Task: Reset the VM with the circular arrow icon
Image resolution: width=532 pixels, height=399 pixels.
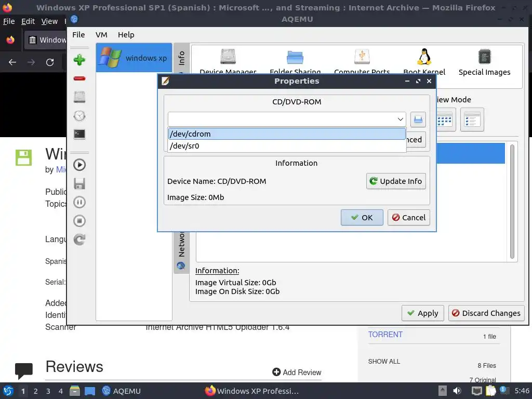Action: (79, 240)
